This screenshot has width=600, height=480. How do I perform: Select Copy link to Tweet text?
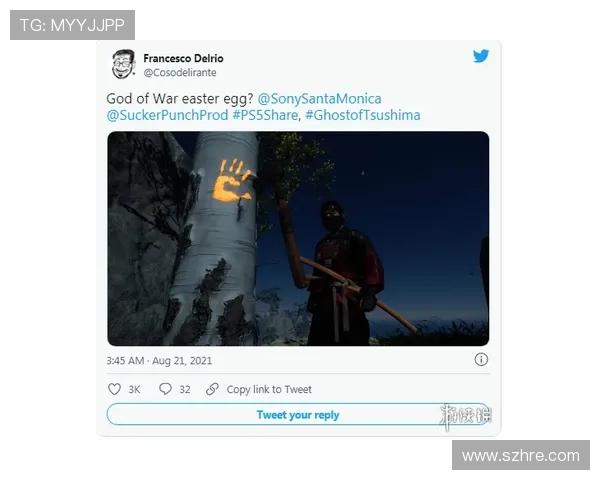pyautogui.click(x=269, y=390)
